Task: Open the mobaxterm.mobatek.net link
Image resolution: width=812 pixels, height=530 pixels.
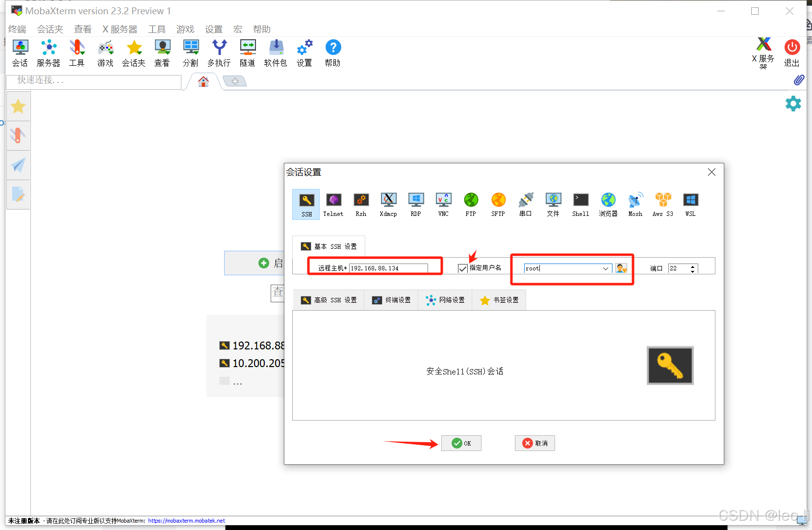Action: [186, 521]
